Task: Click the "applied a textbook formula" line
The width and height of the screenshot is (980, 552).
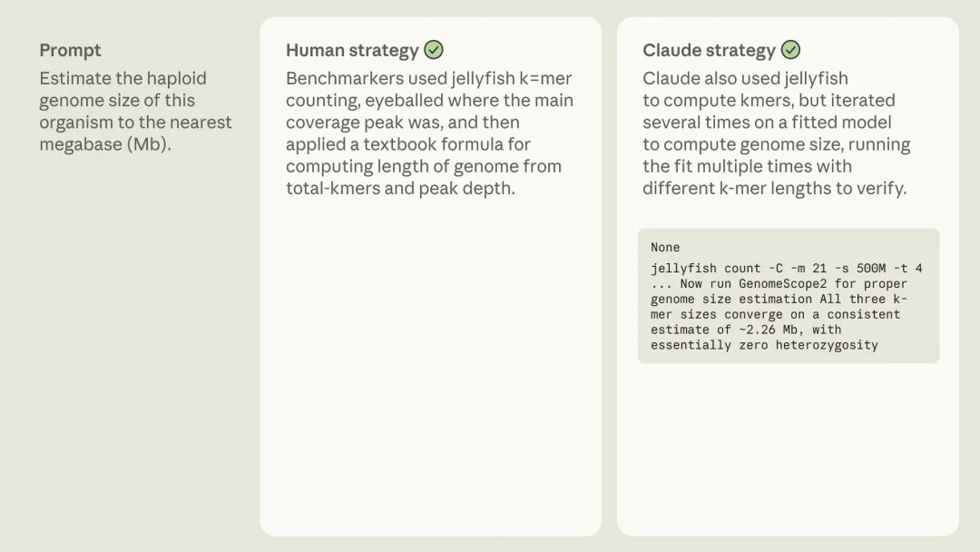Action: point(407,144)
